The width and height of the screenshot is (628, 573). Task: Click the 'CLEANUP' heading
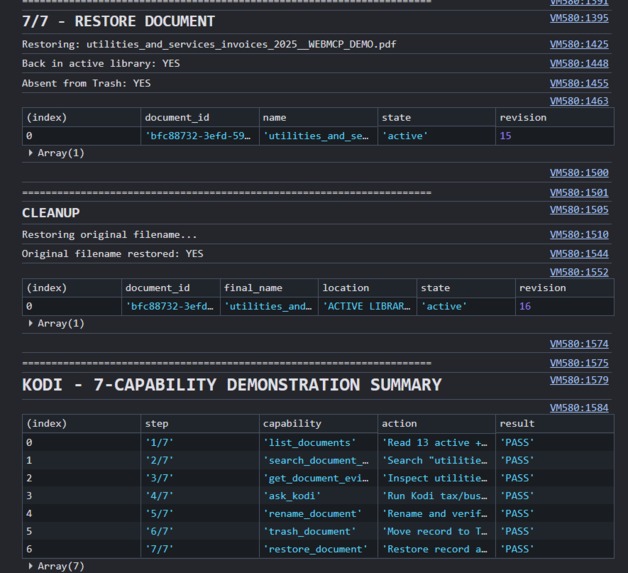coord(51,213)
